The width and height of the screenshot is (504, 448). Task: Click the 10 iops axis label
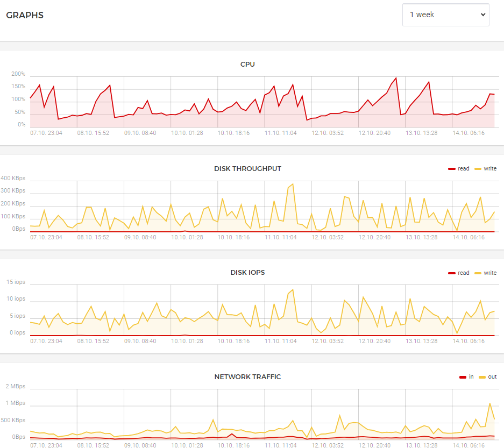click(x=16, y=299)
